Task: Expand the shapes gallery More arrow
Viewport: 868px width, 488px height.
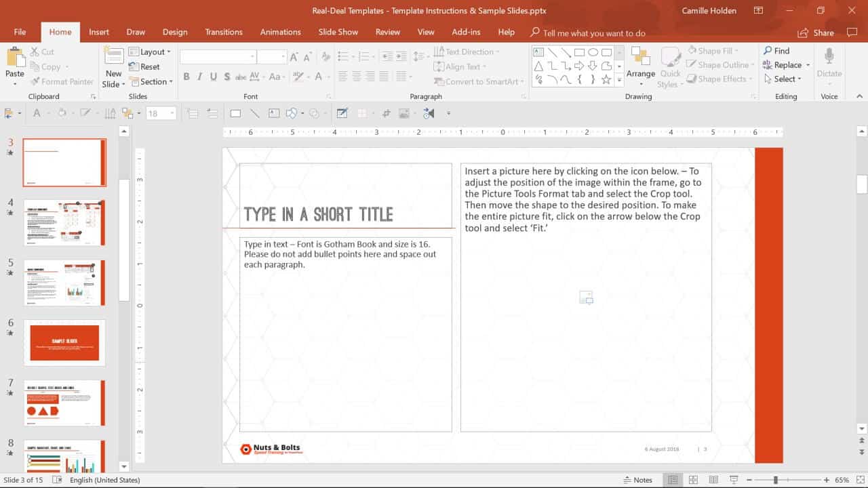Action: pos(619,80)
